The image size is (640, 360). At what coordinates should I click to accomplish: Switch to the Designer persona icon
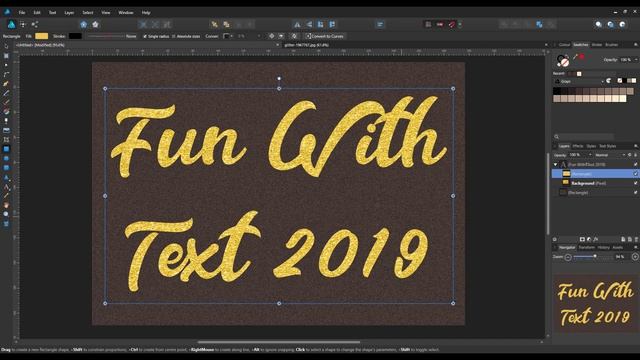click(11, 24)
